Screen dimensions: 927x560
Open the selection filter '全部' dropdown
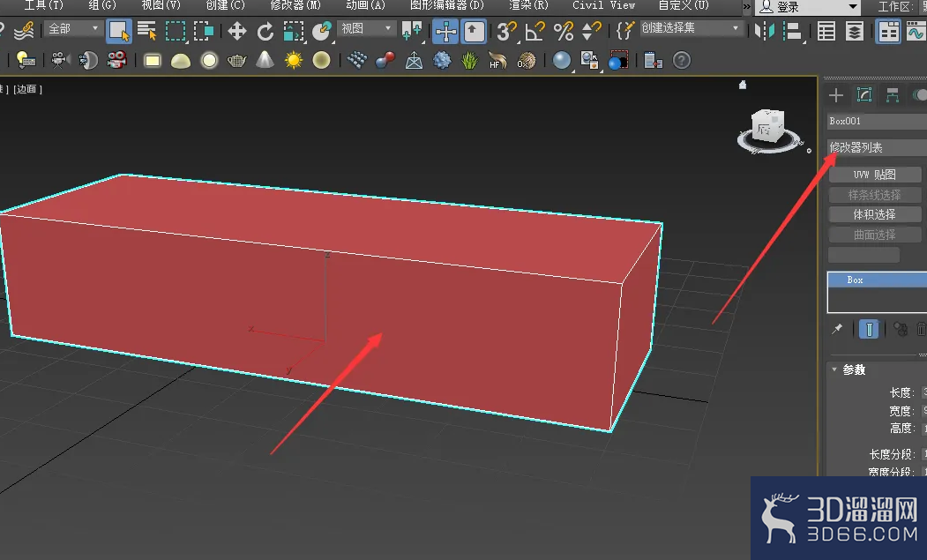72,28
